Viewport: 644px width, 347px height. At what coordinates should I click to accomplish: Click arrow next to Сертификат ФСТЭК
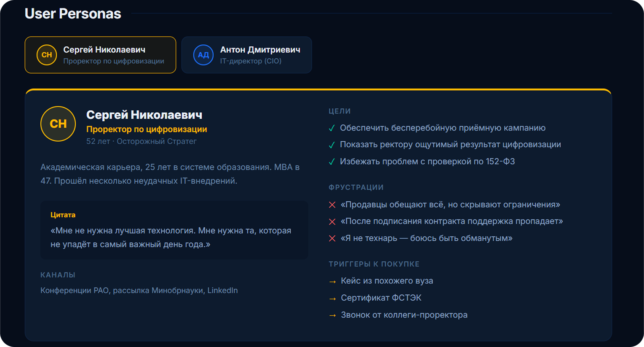pyautogui.click(x=332, y=299)
